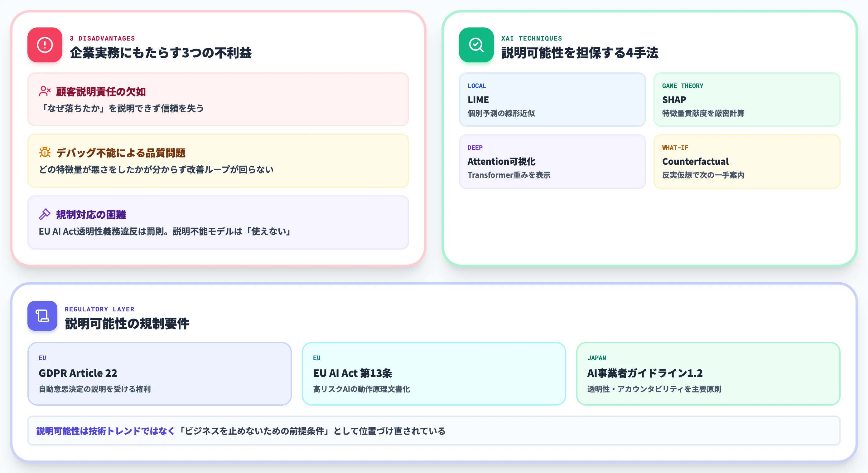This screenshot has width=868, height=473.
Task: Click the GAME THEORY tag label
Action: [x=683, y=85]
